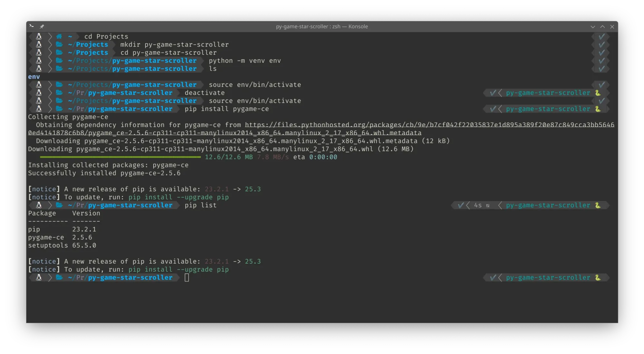Screen dimensions: 644x354
Task: Toggle the pin window icon in title bar
Action: [42, 26]
